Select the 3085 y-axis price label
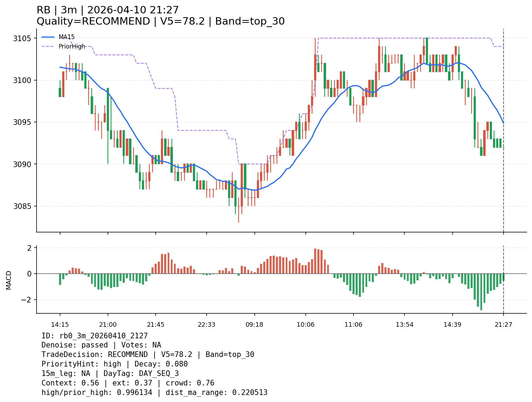 click(22, 206)
